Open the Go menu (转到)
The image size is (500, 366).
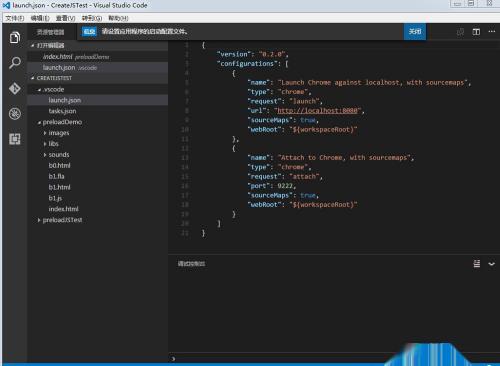pyautogui.click(x=92, y=18)
